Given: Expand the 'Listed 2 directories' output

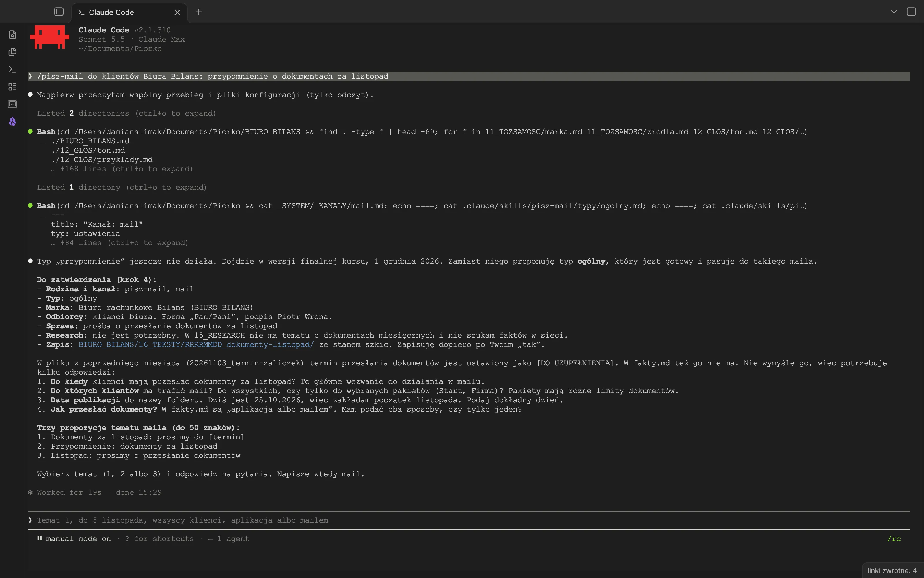Looking at the screenshot, I should click(x=126, y=114).
